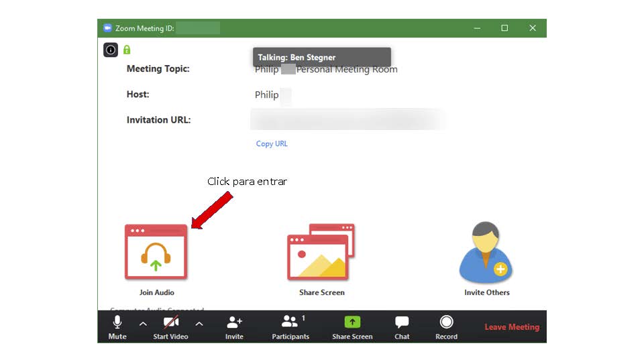Click the Zoom logo in title bar
644x362 pixels.
point(107,28)
